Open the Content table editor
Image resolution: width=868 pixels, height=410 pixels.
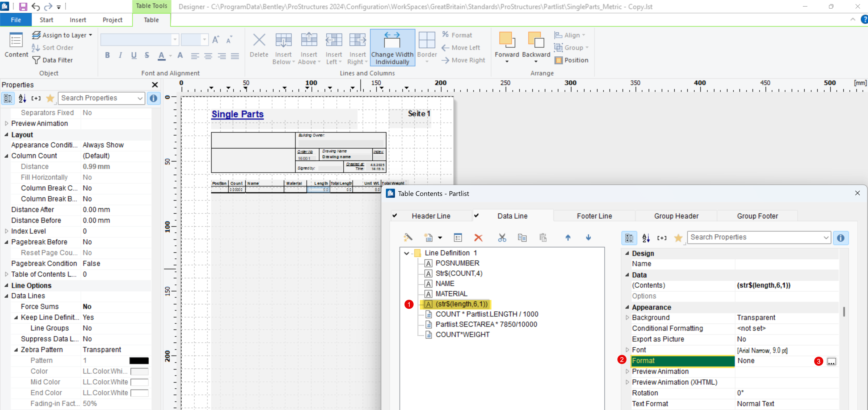click(16, 45)
